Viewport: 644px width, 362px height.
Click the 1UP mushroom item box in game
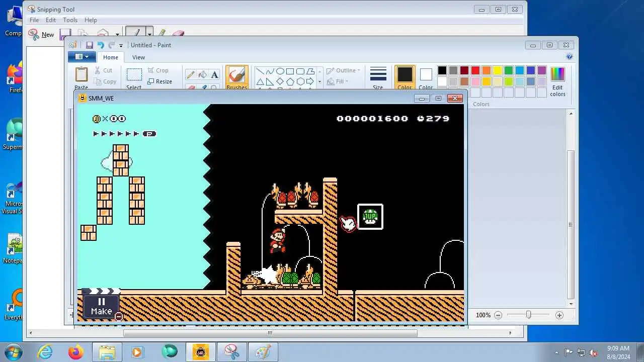tap(370, 217)
